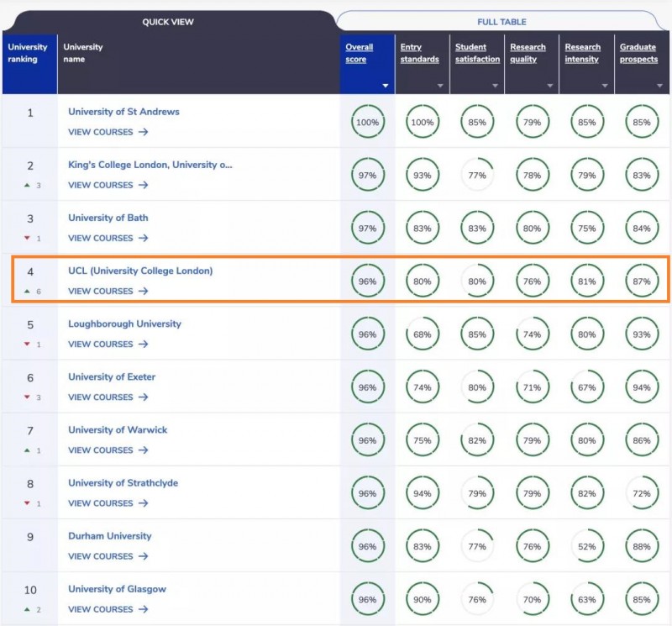Click the Graduate prospects sort arrow
Viewport: 672px width, 626px height.
click(x=659, y=86)
